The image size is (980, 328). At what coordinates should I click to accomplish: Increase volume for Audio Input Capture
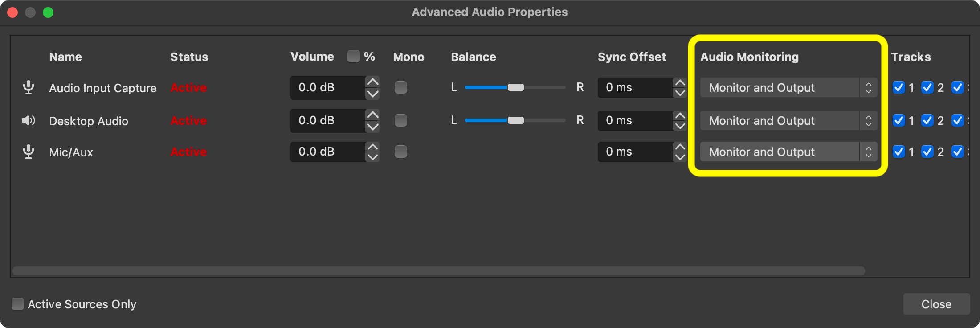pyautogui.click(x=372, y=82)
